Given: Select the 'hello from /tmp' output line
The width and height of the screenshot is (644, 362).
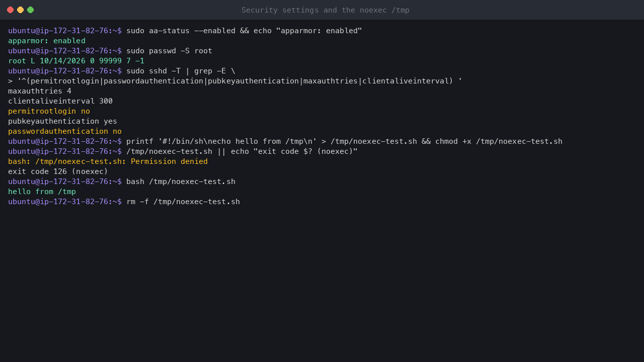Looking at the screenshot, I should tap(42, 192).
